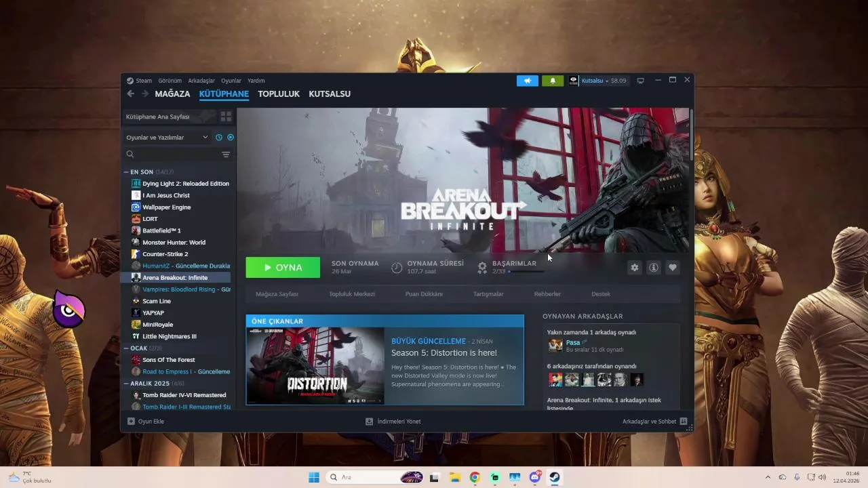Open the green notifications bell
The image size is (868, 488).
[x=553, y=81]
